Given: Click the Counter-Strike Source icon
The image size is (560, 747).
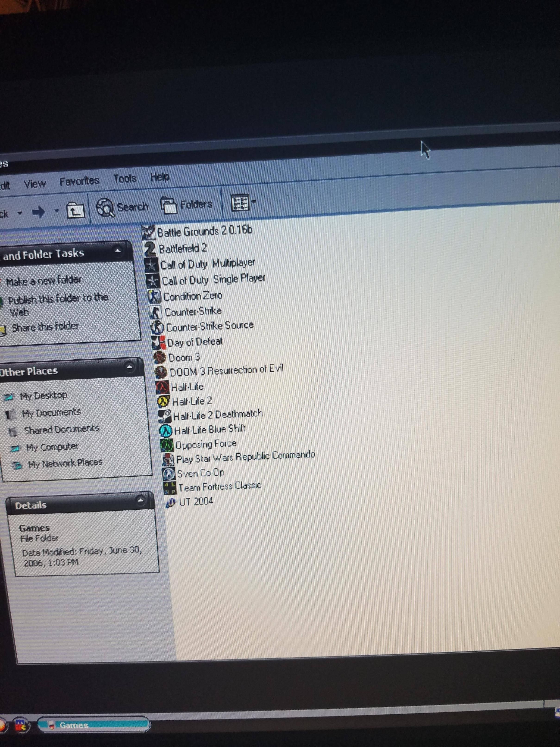Looking at the screenshot, I should (157, 327).
